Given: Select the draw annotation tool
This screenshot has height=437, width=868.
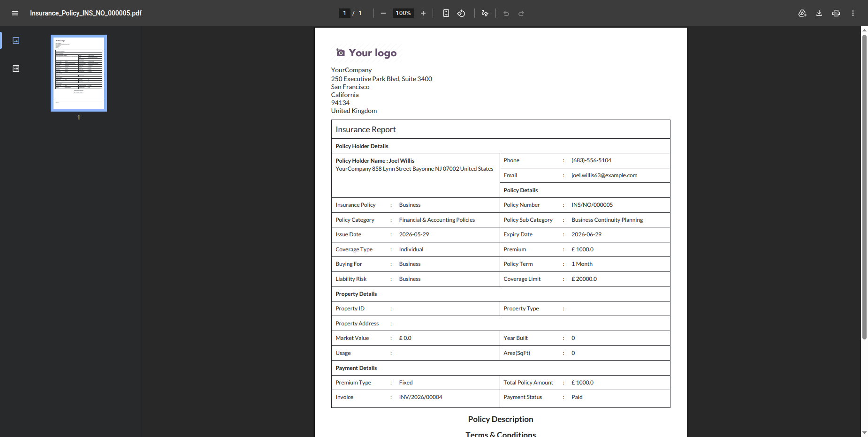Looking at the screenshot, I should tap(485, 13).
